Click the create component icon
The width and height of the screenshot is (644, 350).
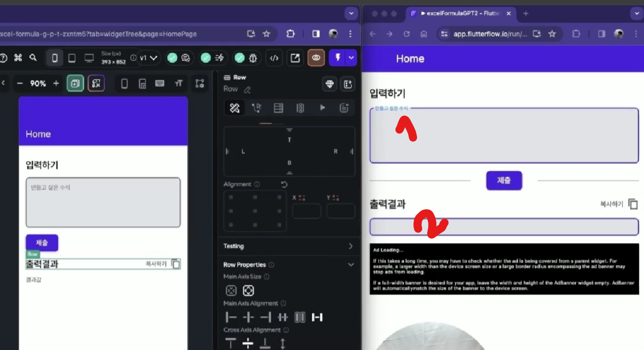pyautogui.click(x=348, y=84)
